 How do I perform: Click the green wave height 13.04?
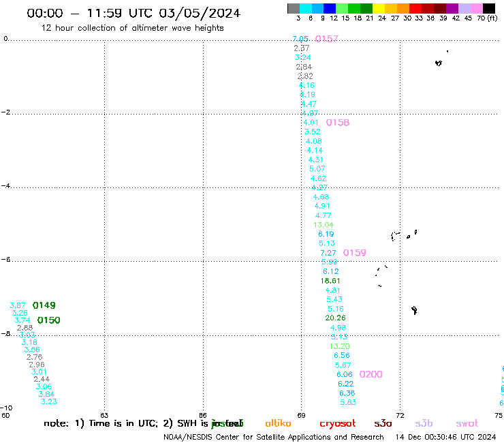[324, 225]
